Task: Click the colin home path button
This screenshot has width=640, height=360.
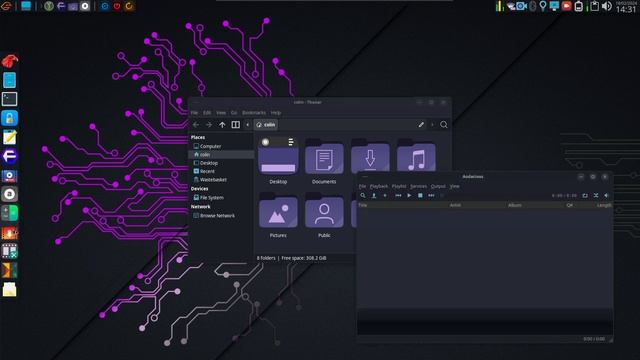Action: pyautogui.click(x=266, y=124)
